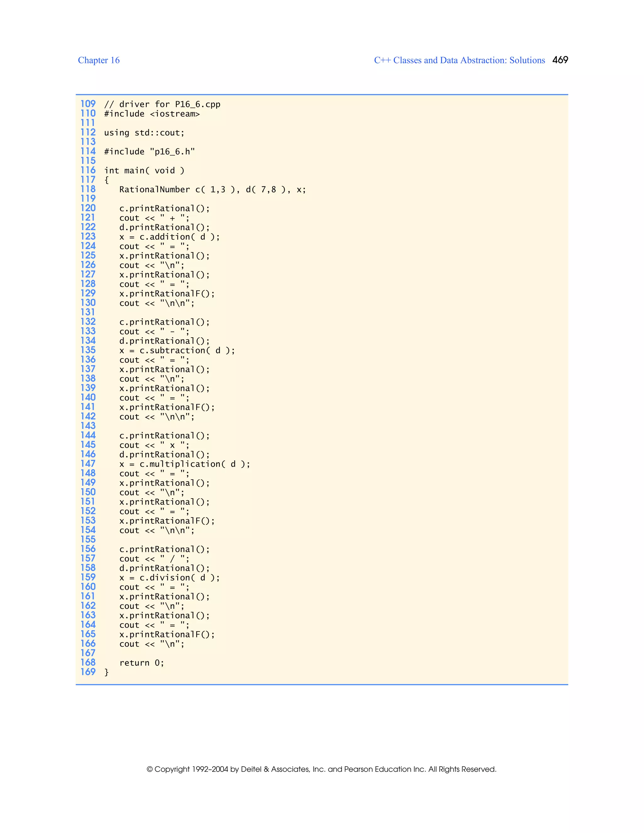Click the 'using std::cout;' line
The width and height of the screenshot is (644, 833).
[144, 133]
